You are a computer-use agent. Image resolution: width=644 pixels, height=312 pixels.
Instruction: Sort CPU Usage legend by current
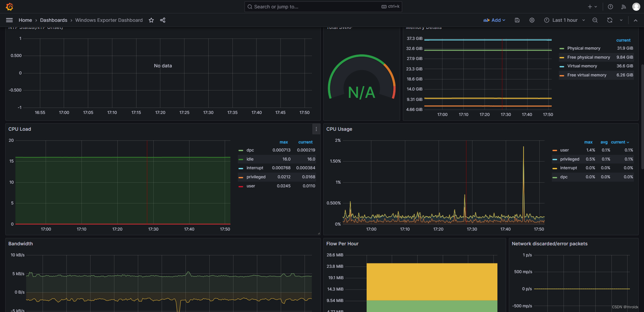(x=620, y=142)
